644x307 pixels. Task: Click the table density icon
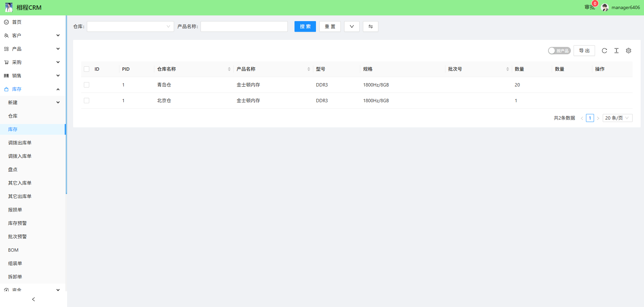point(616,51)
